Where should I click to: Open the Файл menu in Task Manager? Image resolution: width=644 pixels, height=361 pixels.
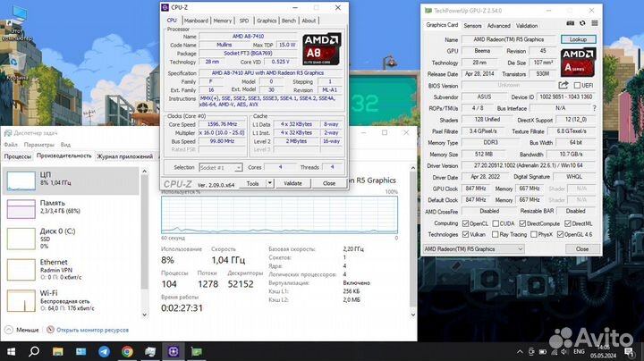[11, 145]
